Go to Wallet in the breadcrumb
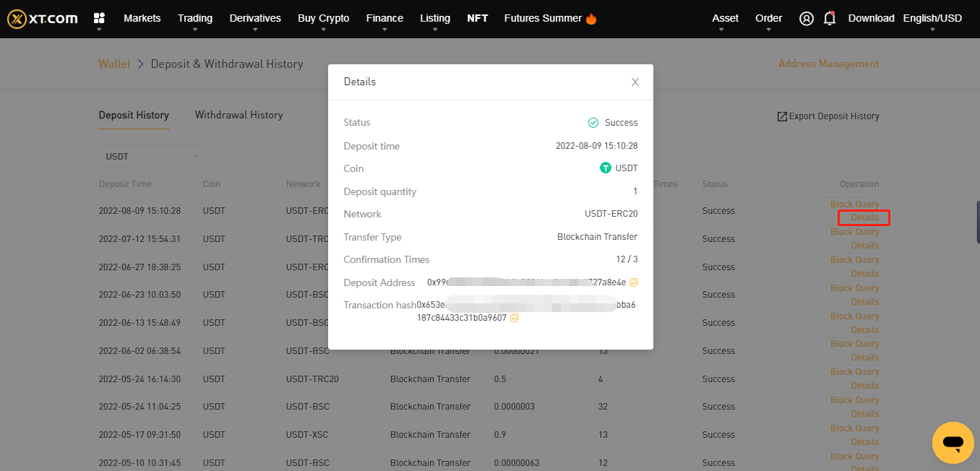The image size is (980, 471). click(114, 64)
